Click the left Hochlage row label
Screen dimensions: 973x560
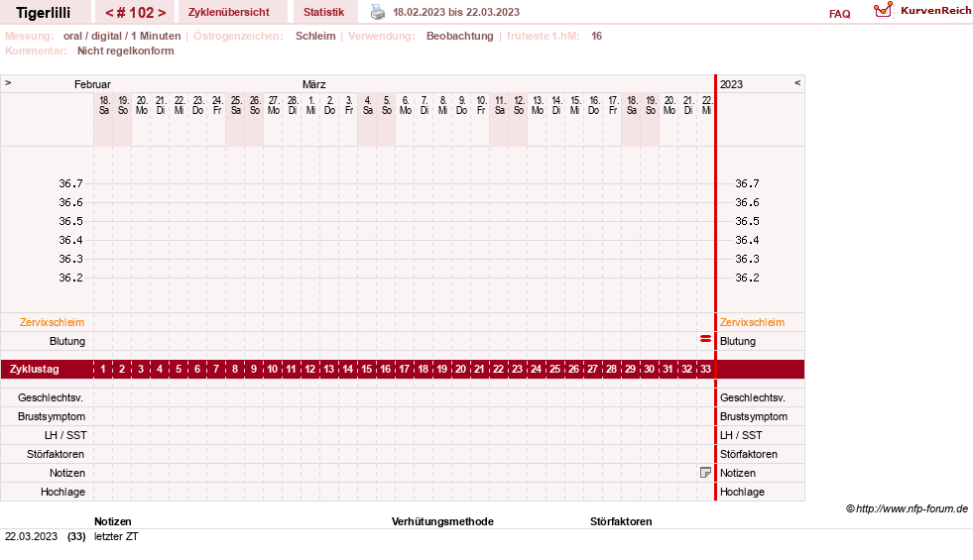click(x=62, y=492)
